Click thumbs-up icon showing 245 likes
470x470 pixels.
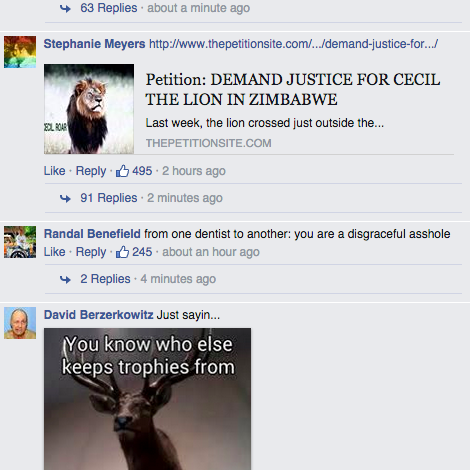tap(122, 252)
